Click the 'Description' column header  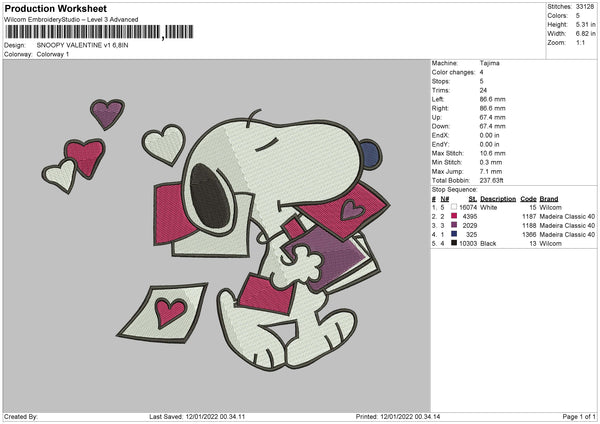coord(498,199)
